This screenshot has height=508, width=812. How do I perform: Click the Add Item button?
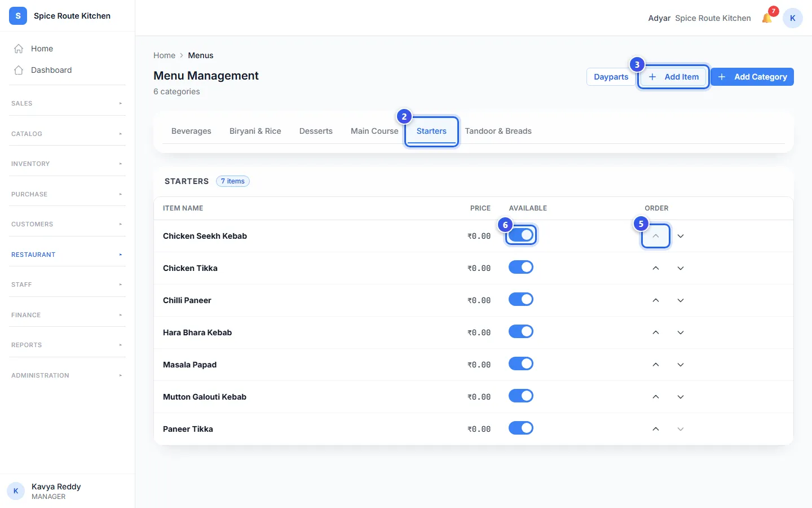[673, 77]
